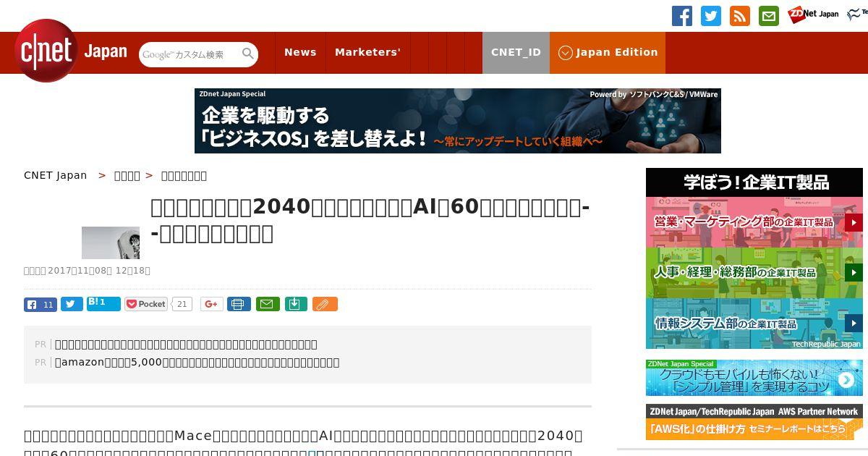Focus the Google custom search field
The height and width of the screenshot is (456, 868).
tap(190, 54)
